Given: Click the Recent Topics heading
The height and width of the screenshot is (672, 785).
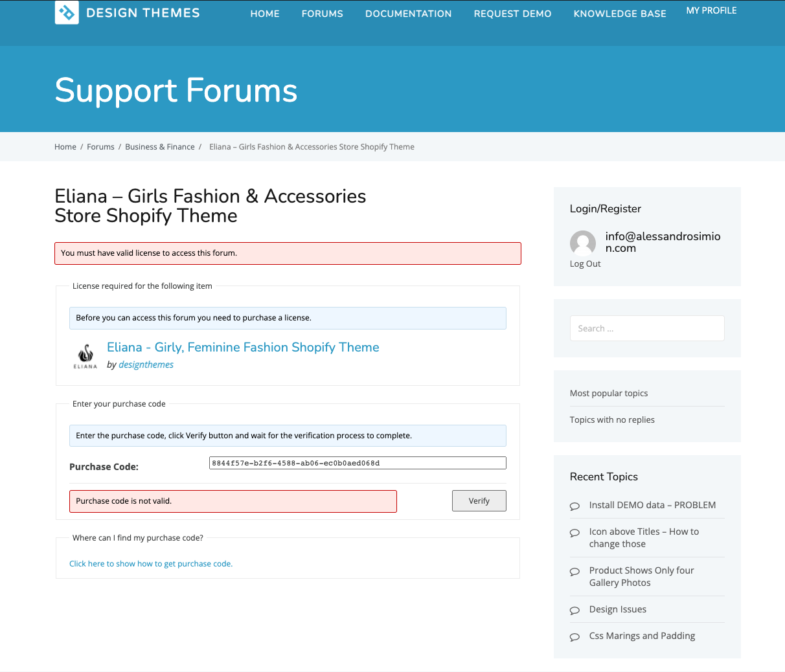Looking at the screenshot, I should point(604,476).
